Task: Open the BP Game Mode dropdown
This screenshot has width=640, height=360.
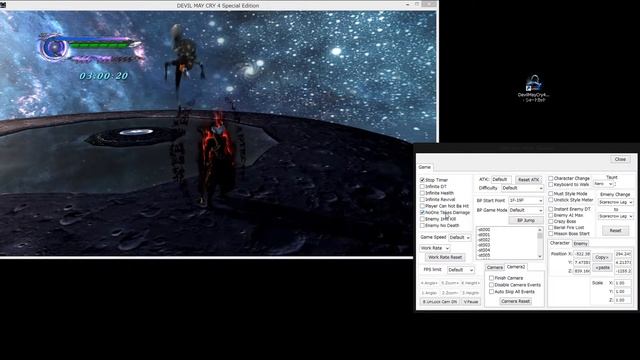Action: point(526,210)
